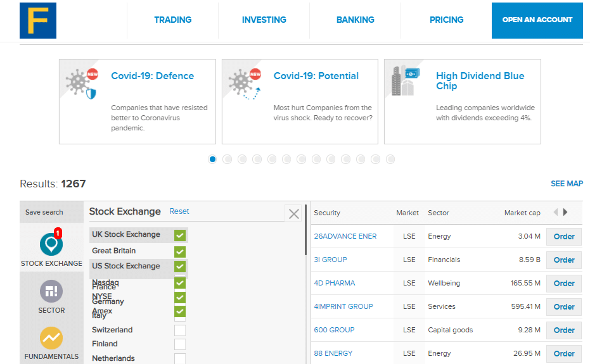The width and height of the screenshot is (590, 364).
Task: Uncheck the Nasdaq checkbox
Action: pos(180,283)
